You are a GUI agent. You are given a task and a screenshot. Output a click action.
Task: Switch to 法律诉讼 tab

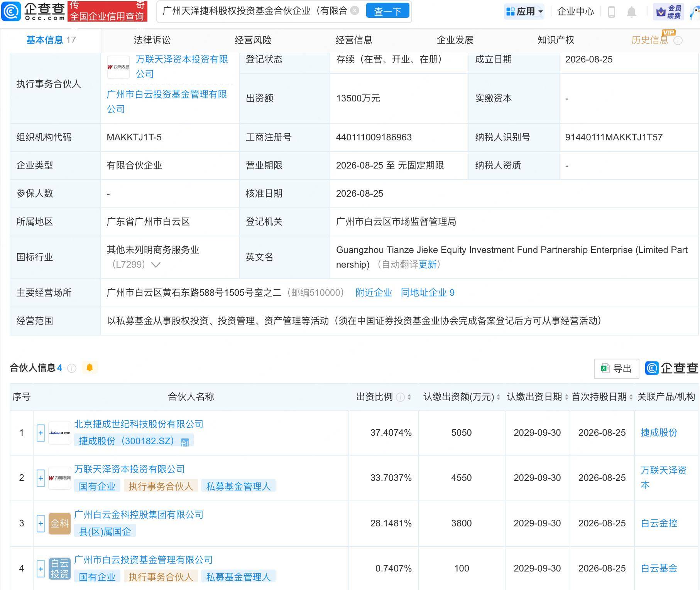pos(152,40)
